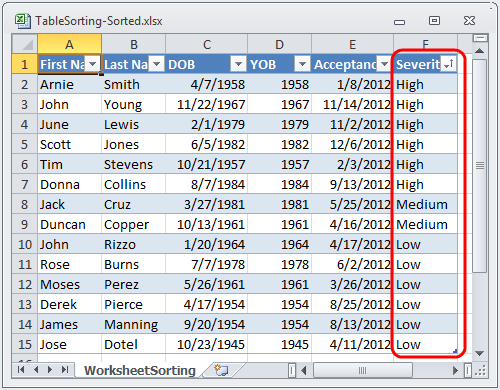Select column B header

point(134,44)
